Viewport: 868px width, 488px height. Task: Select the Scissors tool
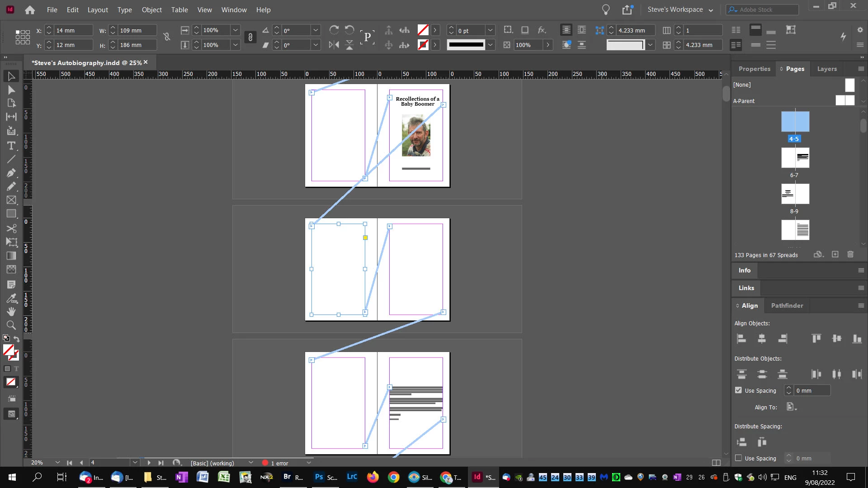tap(11, 228)
